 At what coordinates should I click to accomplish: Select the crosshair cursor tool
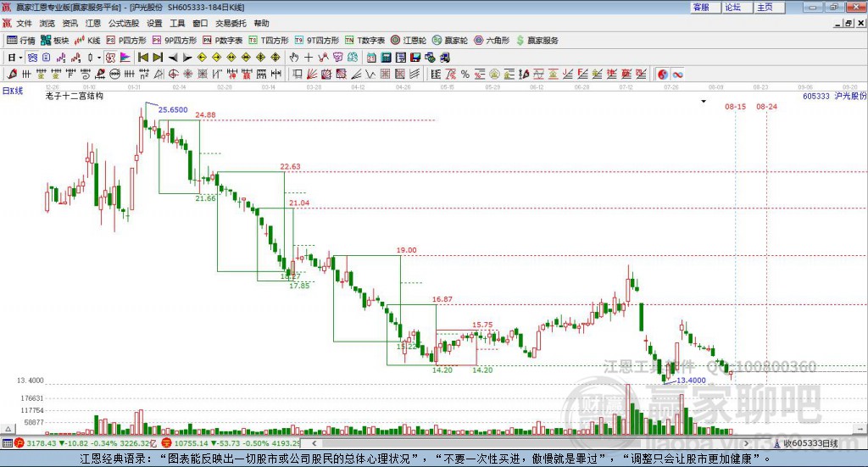[x=309, y=58]
